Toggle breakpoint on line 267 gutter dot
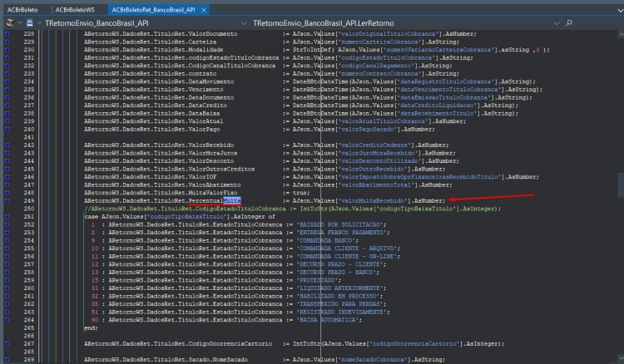 tap(7, 344)
